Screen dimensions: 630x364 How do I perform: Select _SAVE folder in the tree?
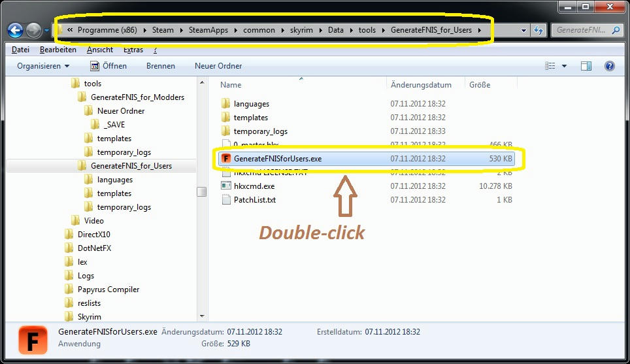(x=114, y=125)
